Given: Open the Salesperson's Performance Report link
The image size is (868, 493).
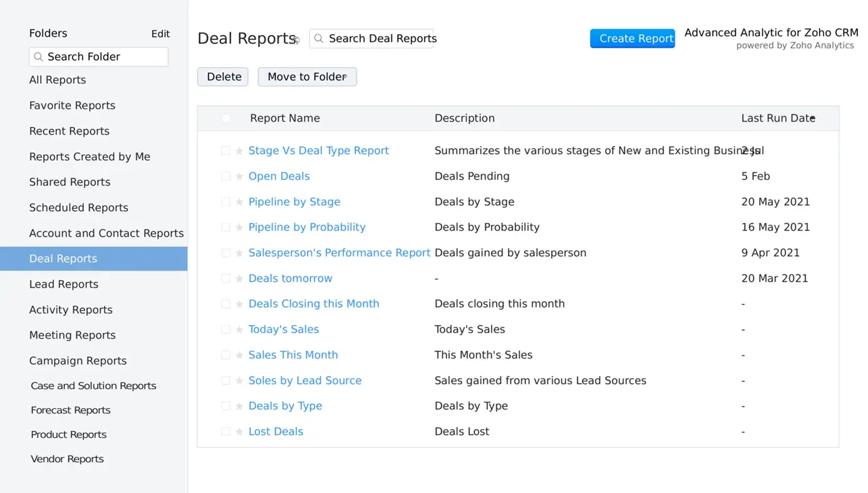Looking at the screenshot, I should point(339,253).
